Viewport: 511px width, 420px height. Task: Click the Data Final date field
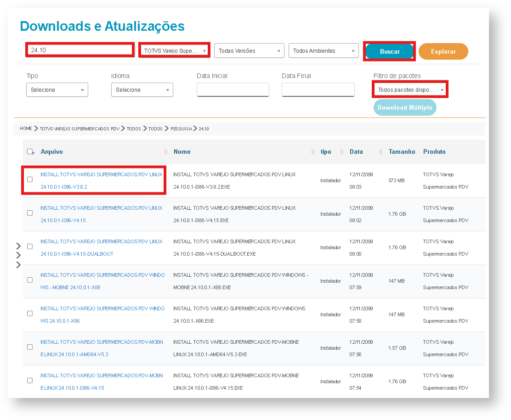(318, 89)
